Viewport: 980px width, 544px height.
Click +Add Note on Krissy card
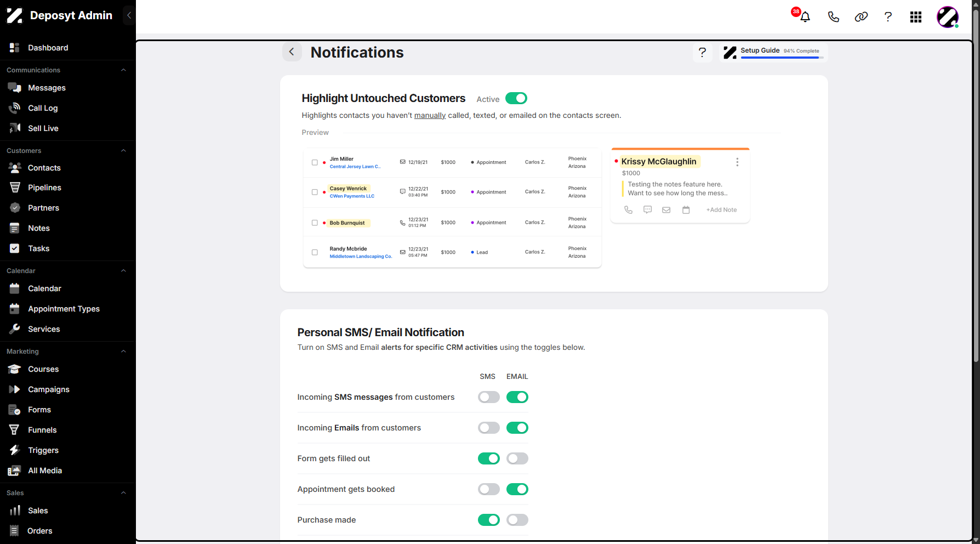coord(721,210)
